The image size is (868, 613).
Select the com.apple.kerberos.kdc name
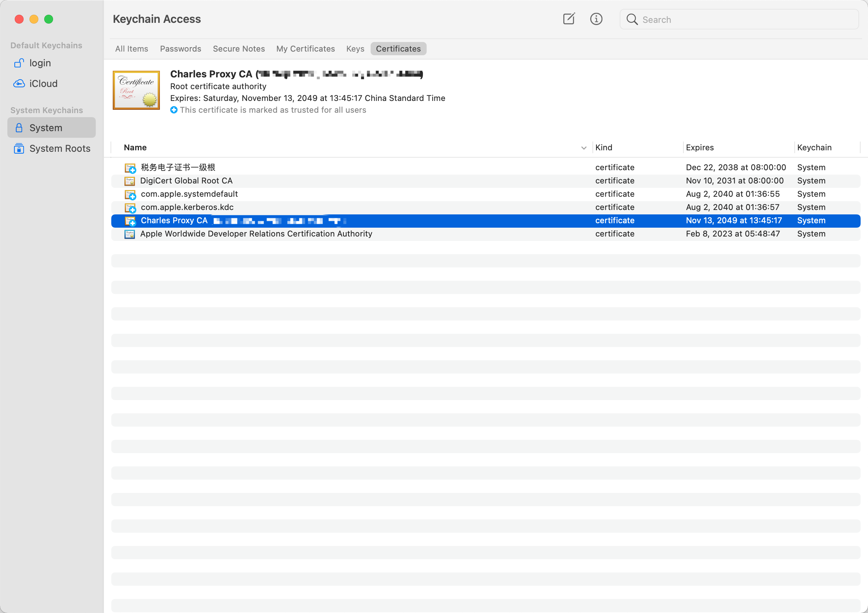[x=187, y=207]
